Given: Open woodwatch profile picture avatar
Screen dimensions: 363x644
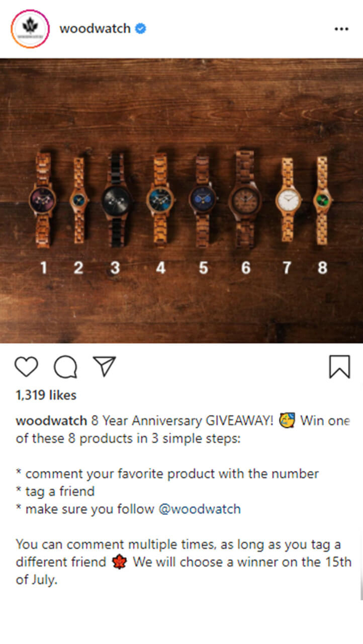Looking at the screenshot, I should point(30,29).
